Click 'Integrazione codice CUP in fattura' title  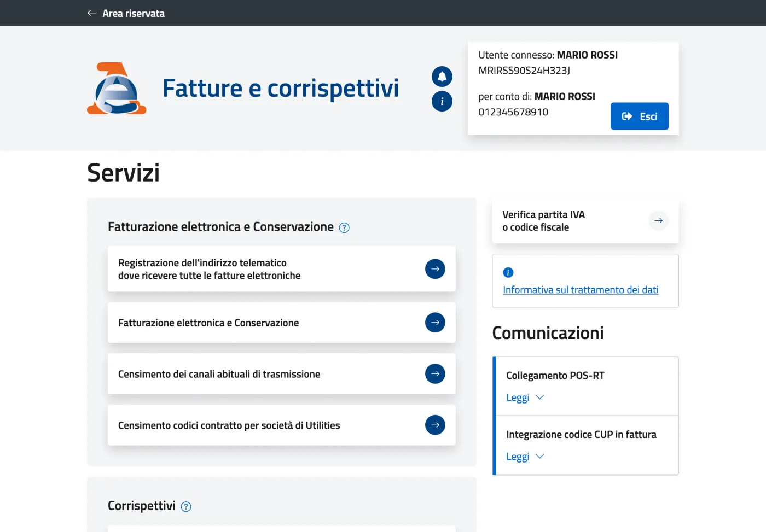coord(581,435)
